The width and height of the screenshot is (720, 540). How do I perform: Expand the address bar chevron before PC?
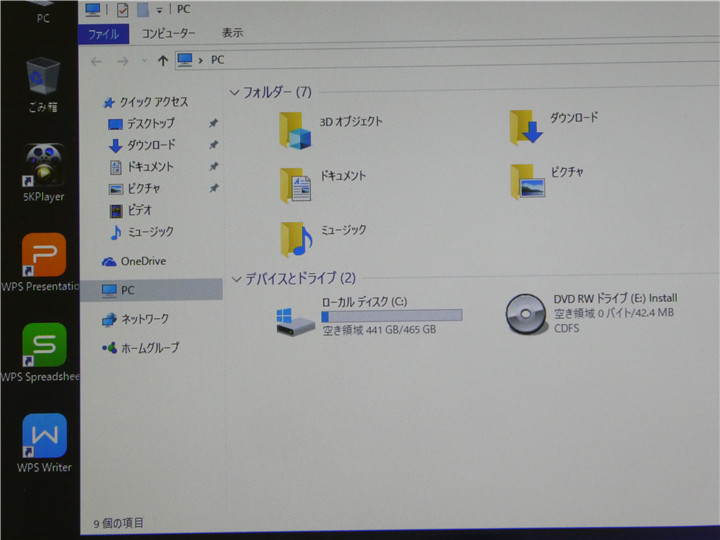[x=201, y=60]
